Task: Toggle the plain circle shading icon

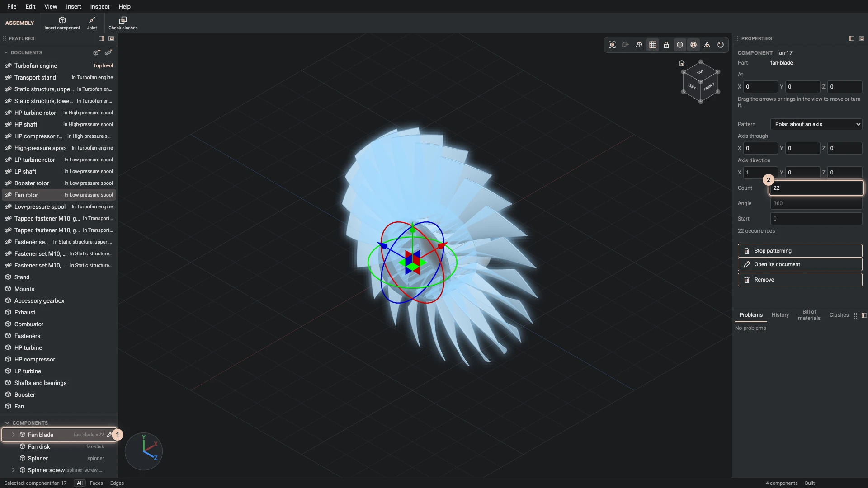Action: [680, 45]
